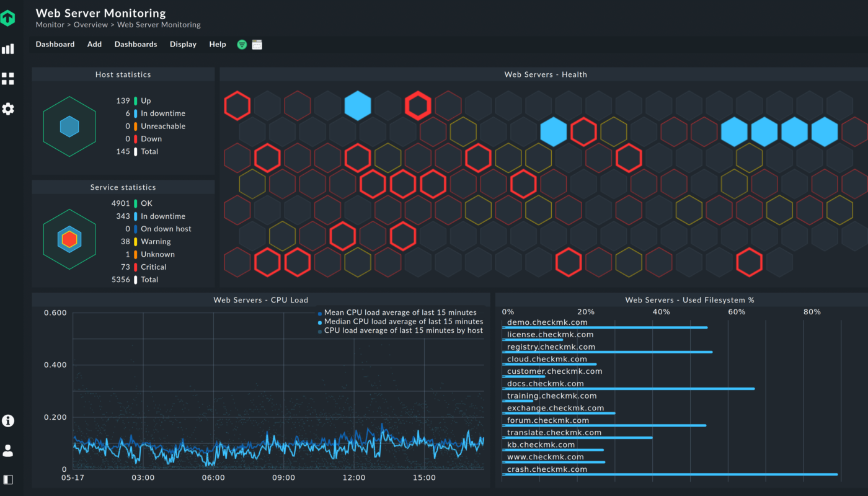Viewport: 868px width, 496px height.
Task: Click the calendar-style icon beside the filter icon
Action: 257,45
